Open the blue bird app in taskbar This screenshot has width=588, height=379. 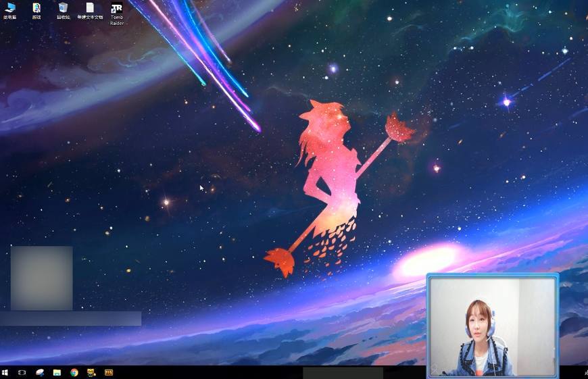pos(40,372)
